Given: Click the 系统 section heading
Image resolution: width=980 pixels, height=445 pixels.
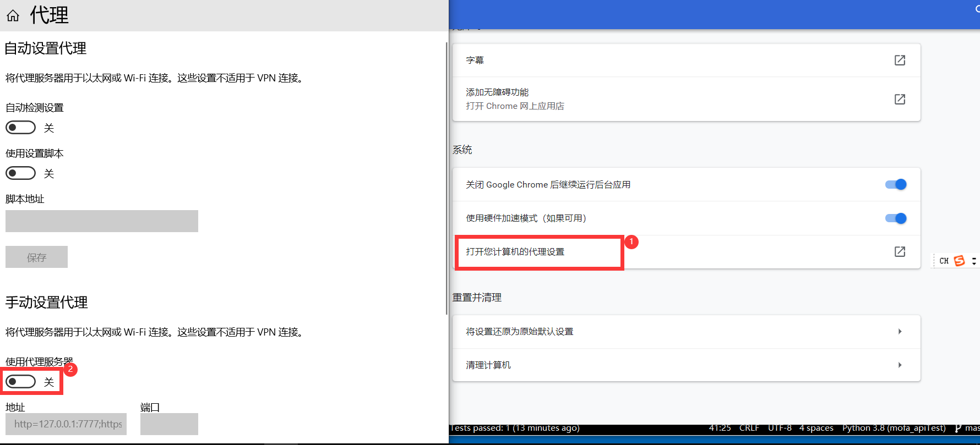Looking at the screenshot, I should tap(462, 150).
